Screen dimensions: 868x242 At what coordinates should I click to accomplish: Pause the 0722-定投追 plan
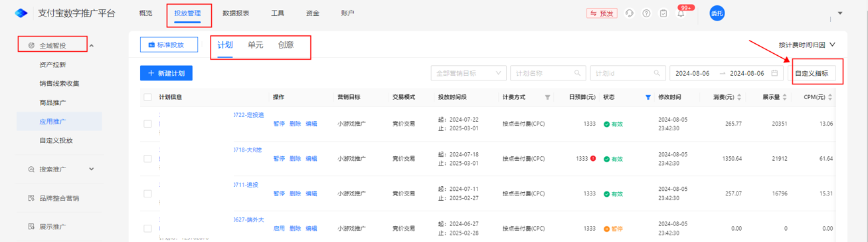point(279,124)
